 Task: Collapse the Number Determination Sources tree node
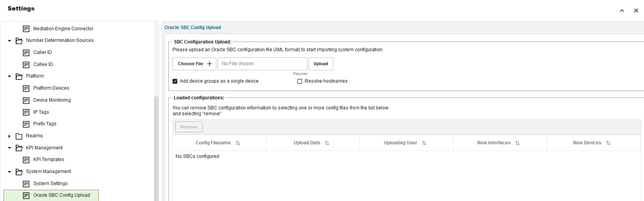pos(9,41)
